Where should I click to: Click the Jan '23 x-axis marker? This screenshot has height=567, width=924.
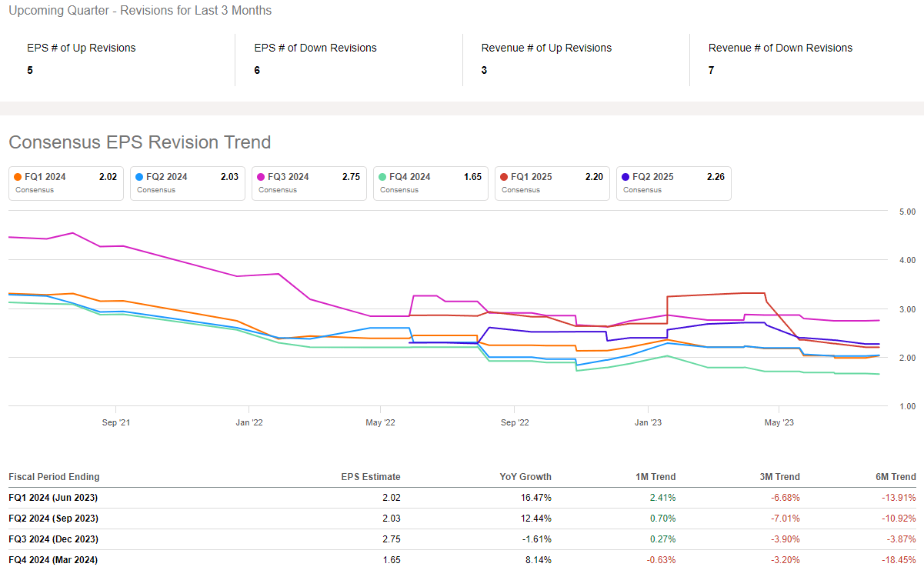[648, 422]
